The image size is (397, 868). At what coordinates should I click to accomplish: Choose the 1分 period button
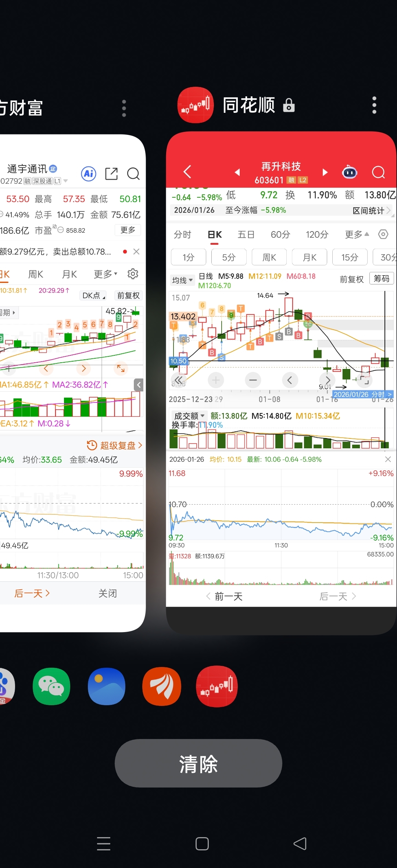pyautogui.click(x=189, y=257)
